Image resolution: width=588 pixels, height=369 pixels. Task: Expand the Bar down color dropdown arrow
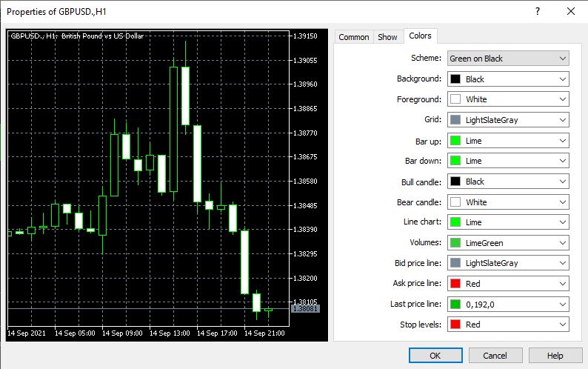(x=563, y=161)
